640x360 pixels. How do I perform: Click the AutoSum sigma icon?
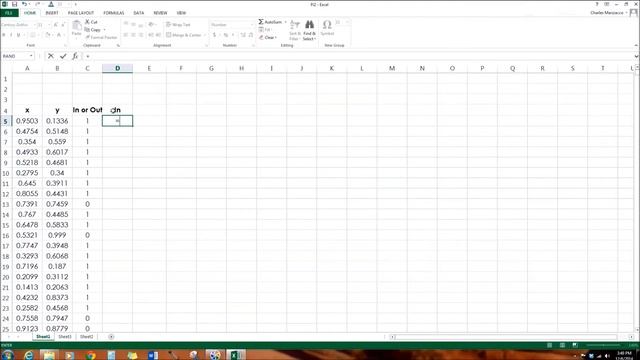pos(261,22)
